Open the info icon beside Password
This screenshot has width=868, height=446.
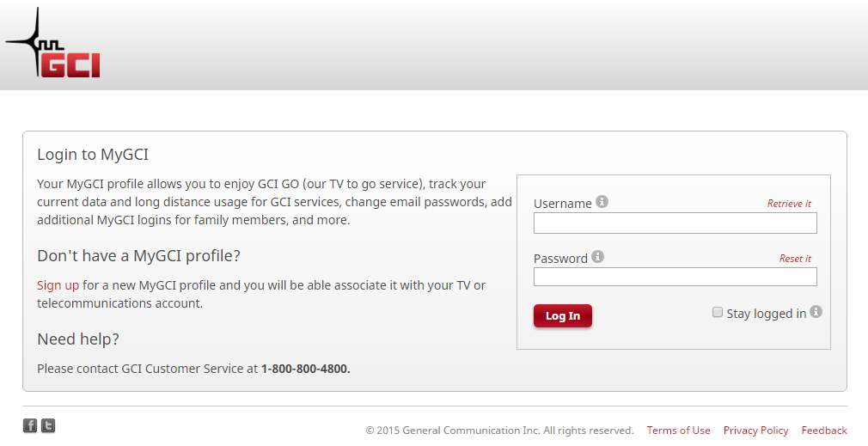[597, 257]
